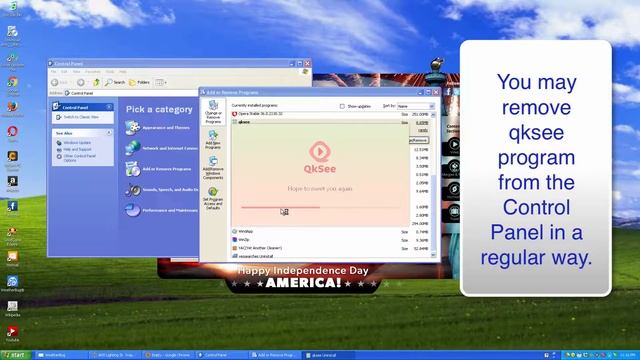The height and width of the screenshot is (360, 640).
Task: Open Mozilla Firefox desktop shortcut
Action: (x=13, y=108)
